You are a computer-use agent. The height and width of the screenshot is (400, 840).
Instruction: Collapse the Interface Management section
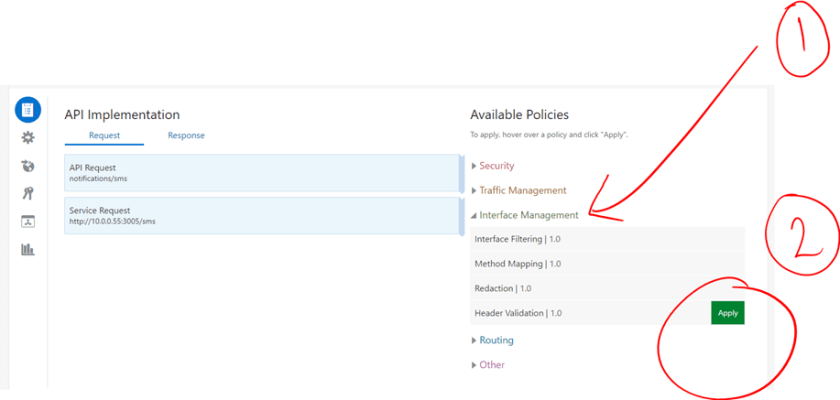tap(528, 215)
